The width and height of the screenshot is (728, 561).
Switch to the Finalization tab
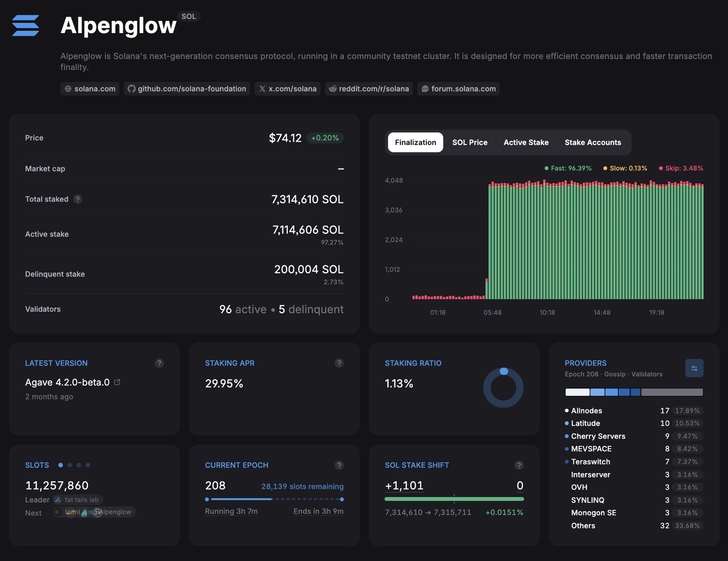[415, 142]
